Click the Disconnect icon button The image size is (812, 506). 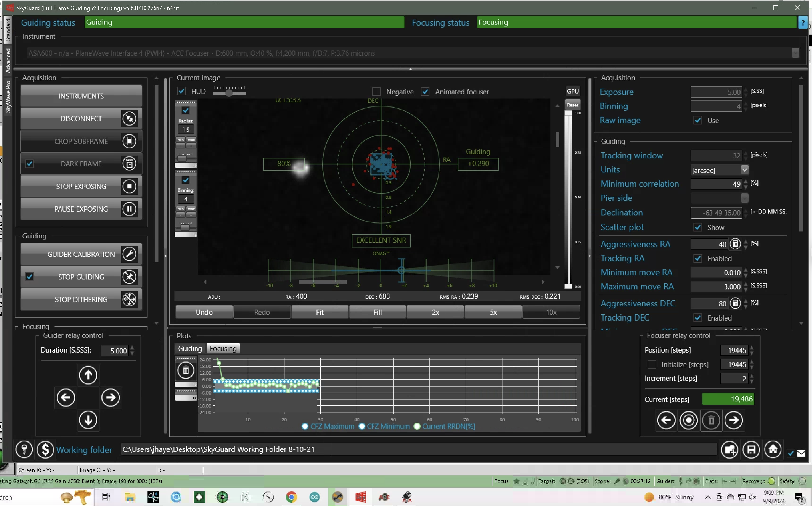[129, 118]
